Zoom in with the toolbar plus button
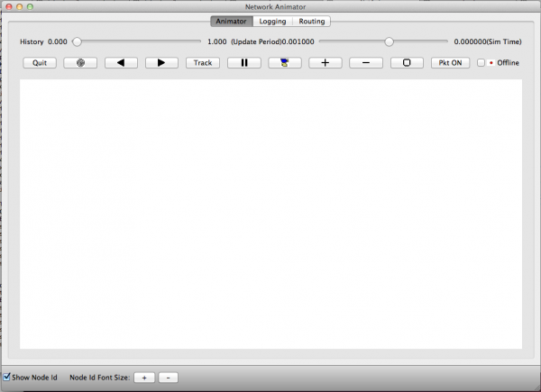Viewport: 541px width, 392px height. click(x=326, y=63)
